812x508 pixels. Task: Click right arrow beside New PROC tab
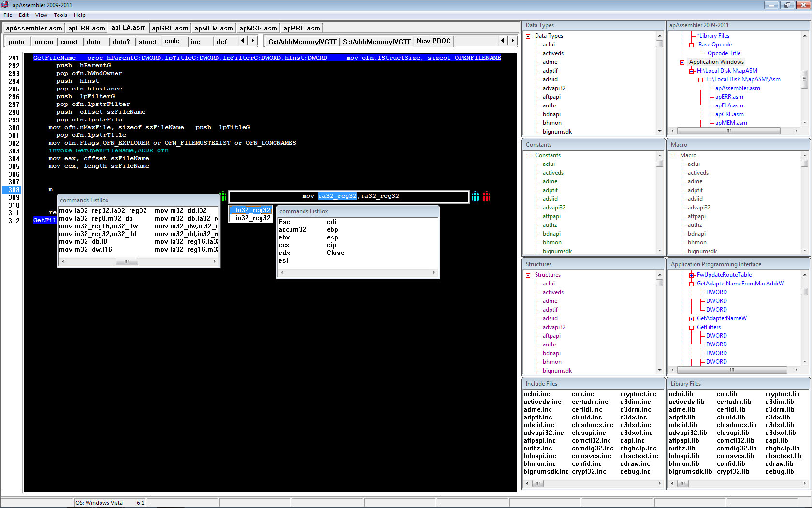[x=513, y=41]
